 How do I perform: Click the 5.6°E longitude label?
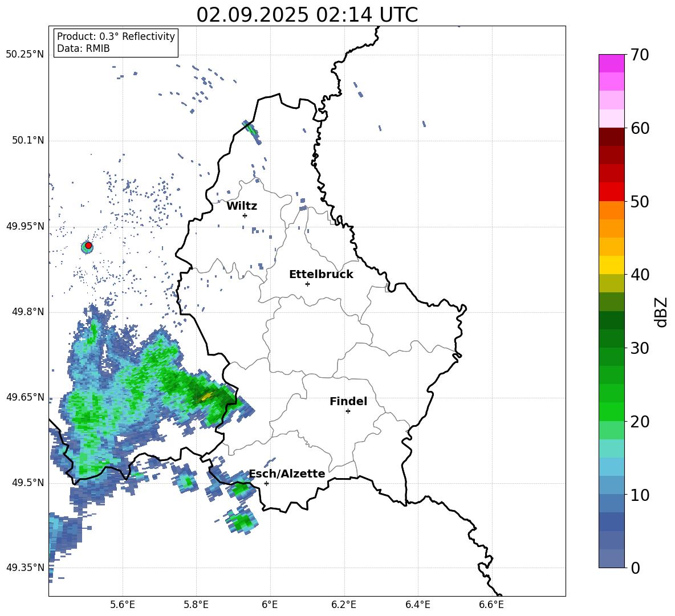(123, 605)
